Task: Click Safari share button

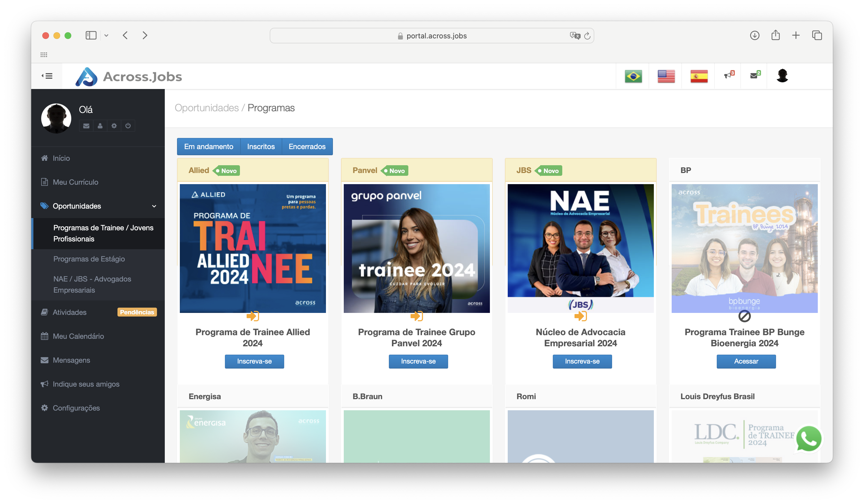Action: (775, 35)
